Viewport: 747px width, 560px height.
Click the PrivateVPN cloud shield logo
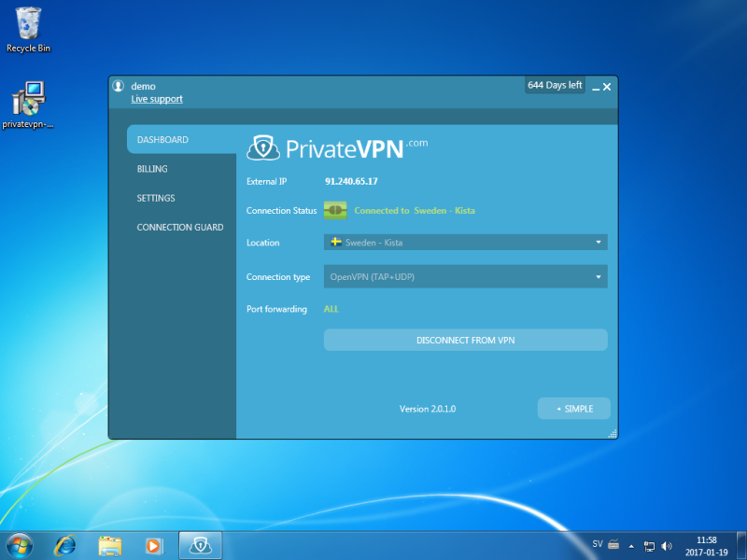(x=262, y=148)
